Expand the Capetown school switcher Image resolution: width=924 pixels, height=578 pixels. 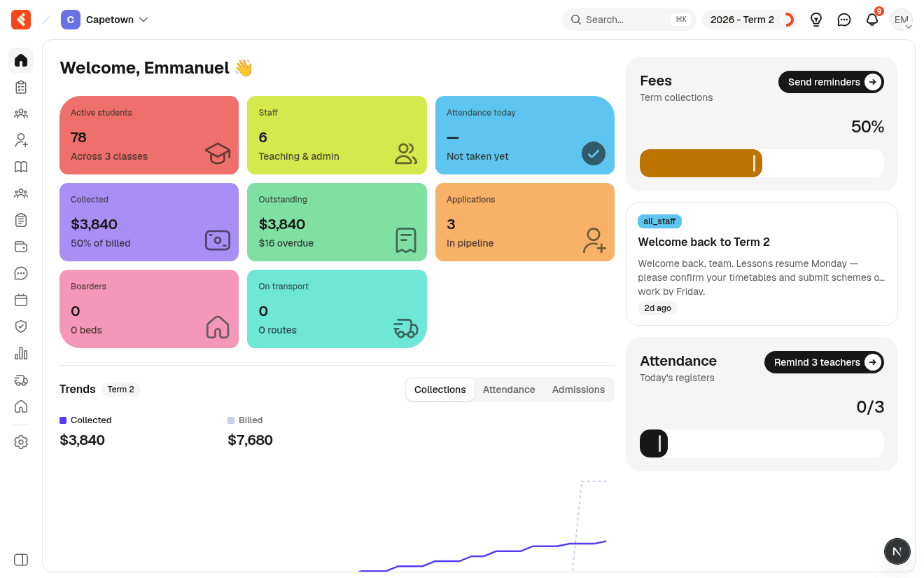point(105,20)
